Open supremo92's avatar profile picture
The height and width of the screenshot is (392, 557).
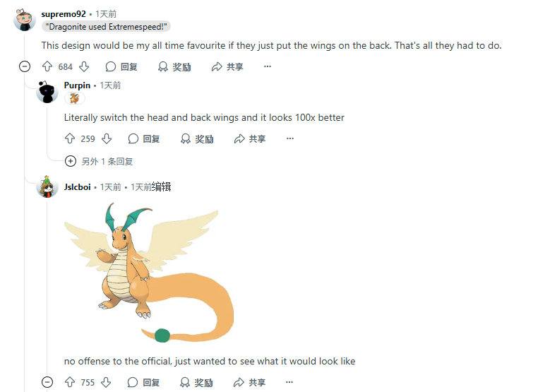[x=25, y=20]
